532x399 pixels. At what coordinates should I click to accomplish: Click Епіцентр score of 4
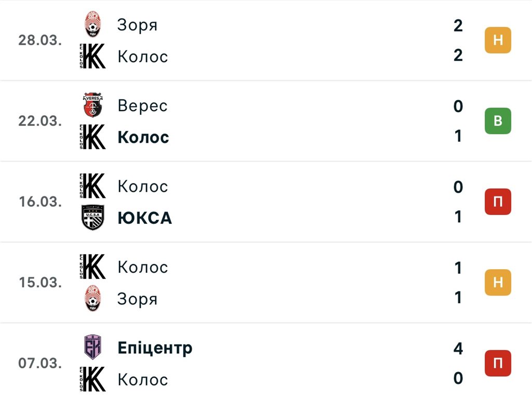458,348
